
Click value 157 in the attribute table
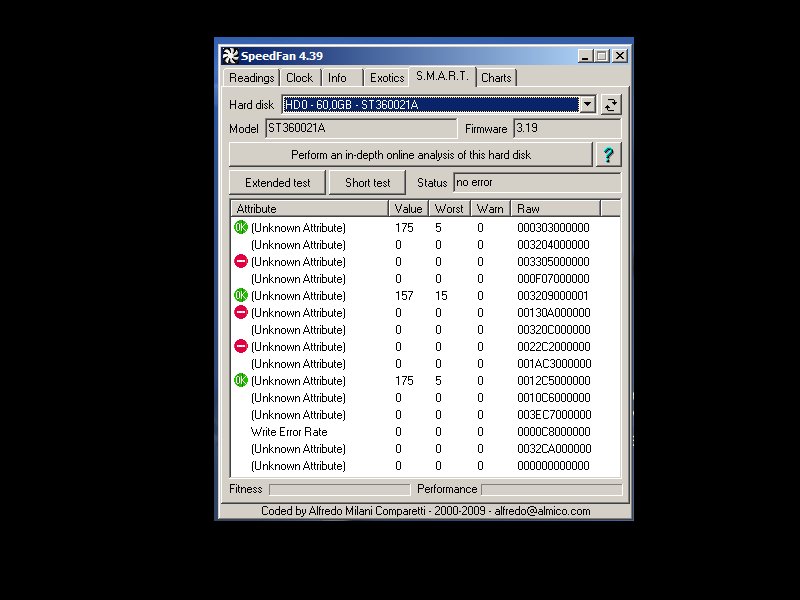(x=404, y=296)
